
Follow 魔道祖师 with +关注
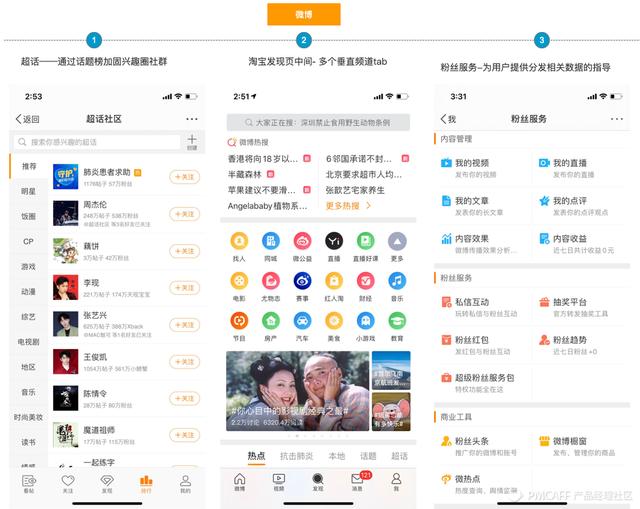tap(184, 435)
